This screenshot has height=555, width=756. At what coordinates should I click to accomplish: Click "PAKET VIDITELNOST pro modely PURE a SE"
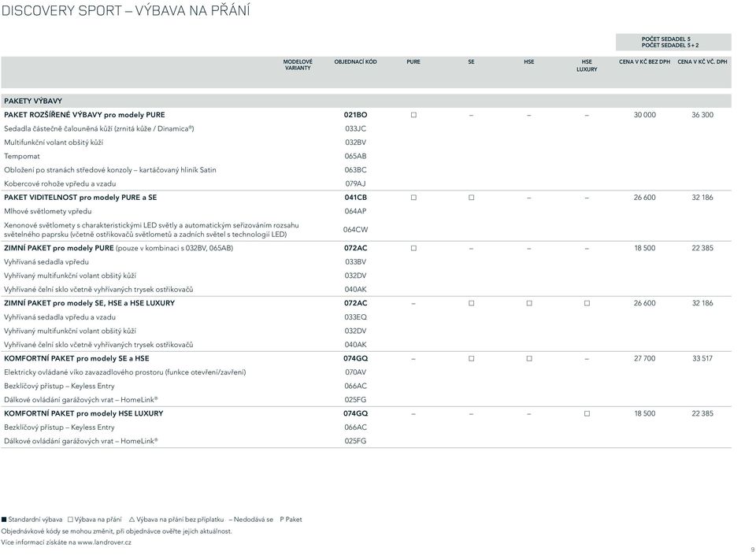point(80,198)
